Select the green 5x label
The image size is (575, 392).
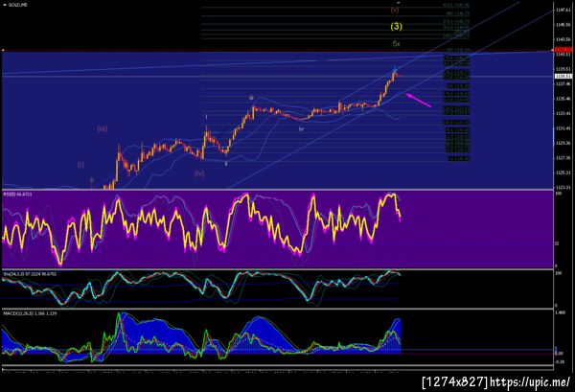tap(396, 44)
